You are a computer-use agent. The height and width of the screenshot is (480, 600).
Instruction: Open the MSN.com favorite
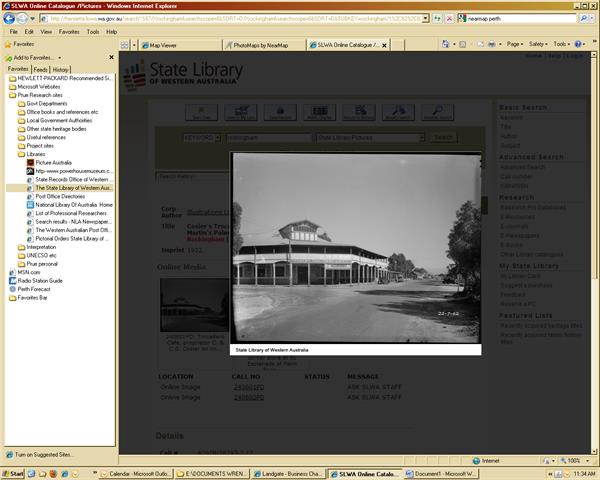click(24, 272)
